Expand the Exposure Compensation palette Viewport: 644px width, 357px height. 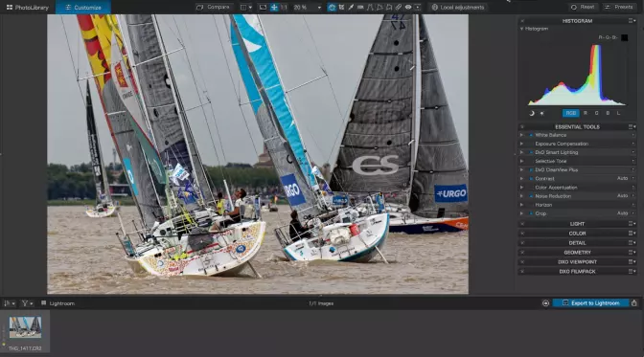[x=521, y=144]
